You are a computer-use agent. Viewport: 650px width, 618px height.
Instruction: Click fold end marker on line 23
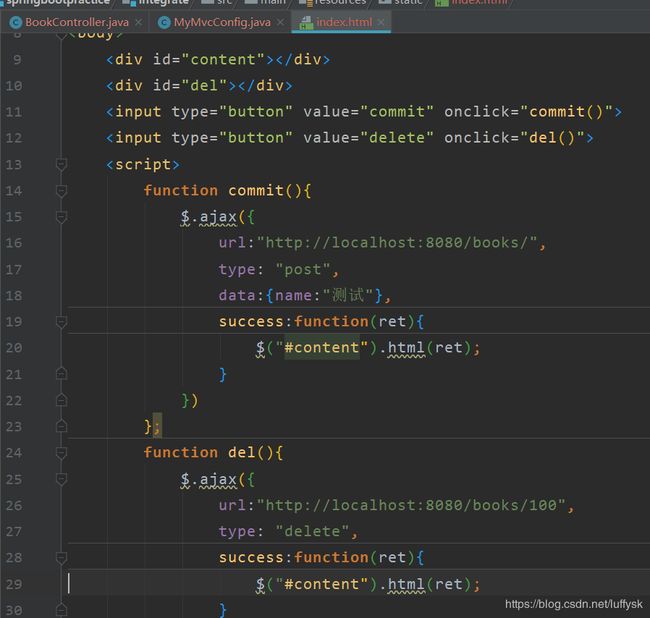coord(61,427)
